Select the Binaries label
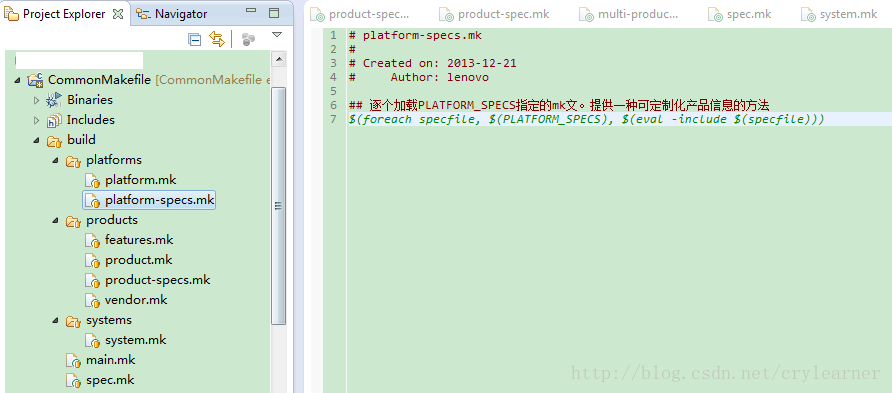 coord(90,100)
